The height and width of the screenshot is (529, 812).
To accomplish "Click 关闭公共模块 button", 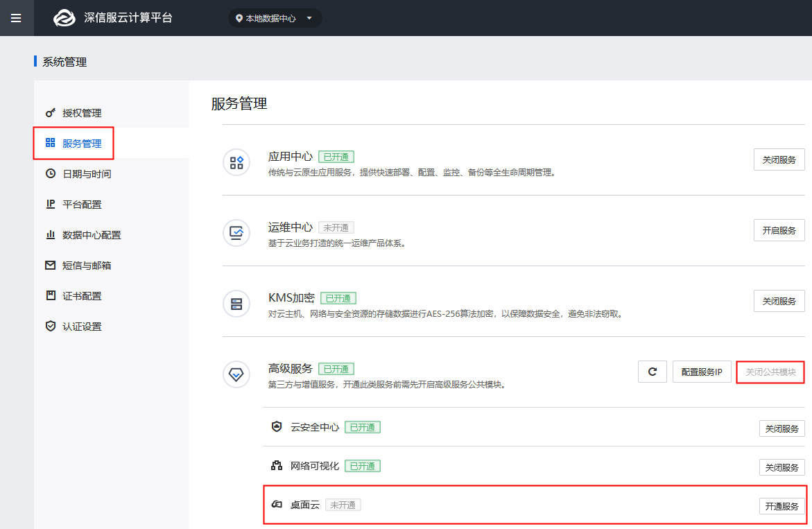I will tap(770, 372).
